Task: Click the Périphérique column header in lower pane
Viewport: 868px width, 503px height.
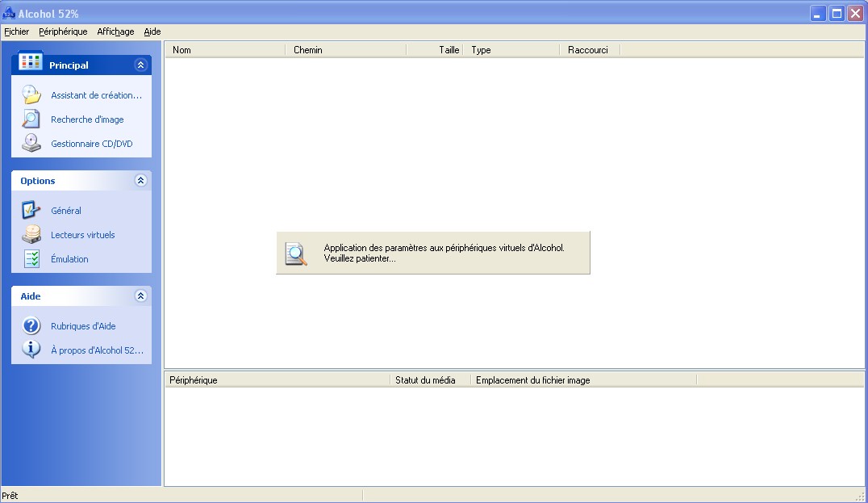Action: click(x=278, y=380)
